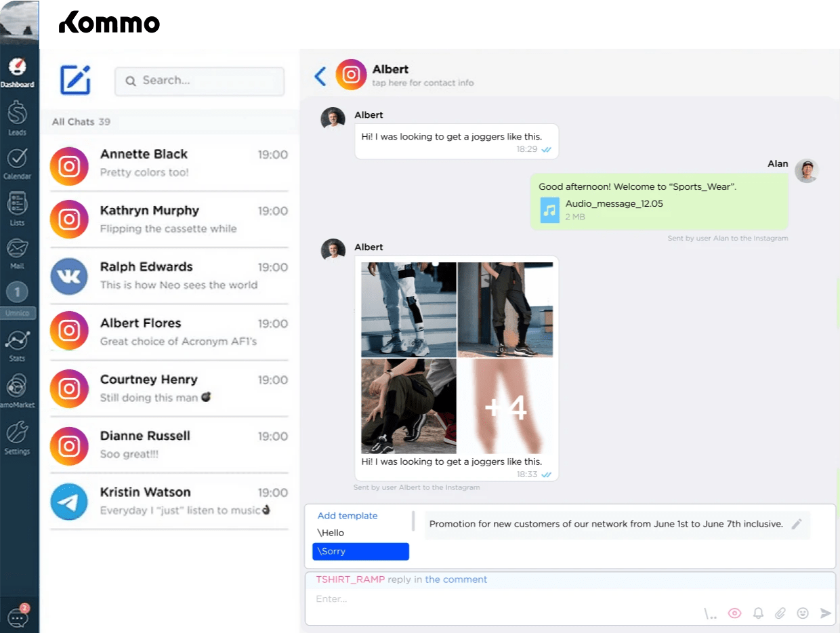Toggle the pink eye visibility icon
Viewport: 840px width, 633px height.
[x=734, y=613]
